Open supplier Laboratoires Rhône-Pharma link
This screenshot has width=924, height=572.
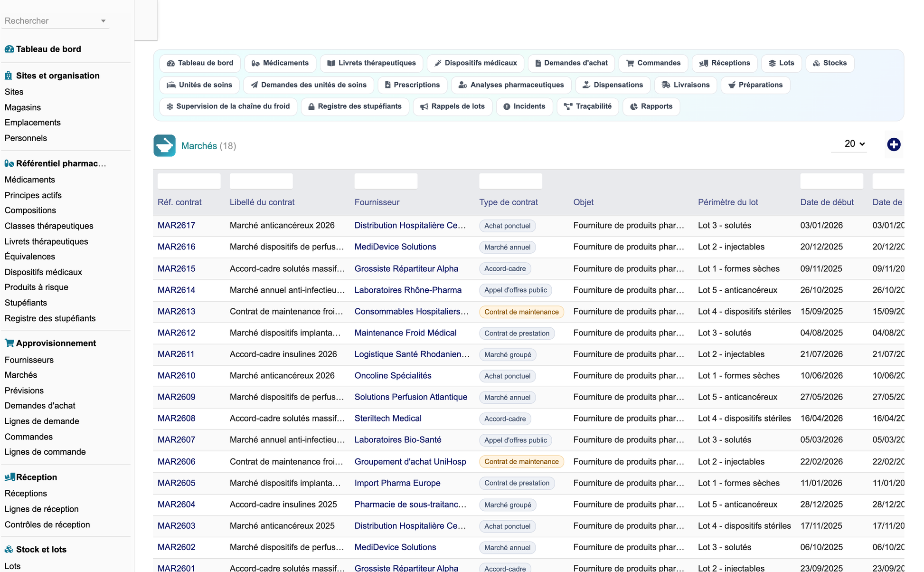[408, 290]
